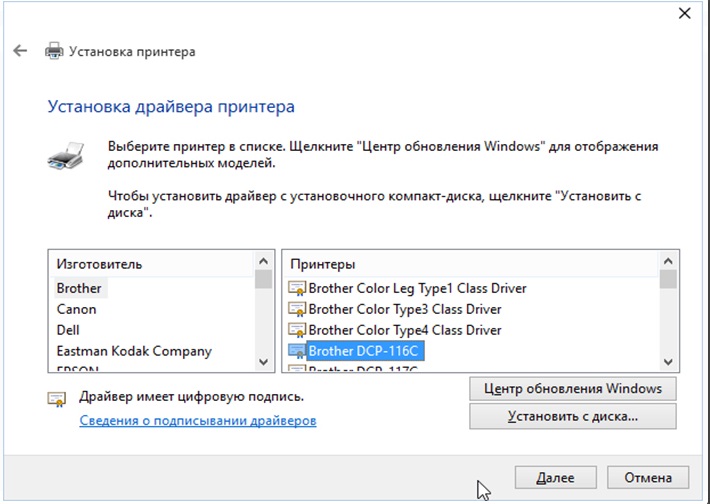This screenshot has width=710, height=504.
Task: Click driver icon of Brother Color Type4
Action: tap(297, 330)
